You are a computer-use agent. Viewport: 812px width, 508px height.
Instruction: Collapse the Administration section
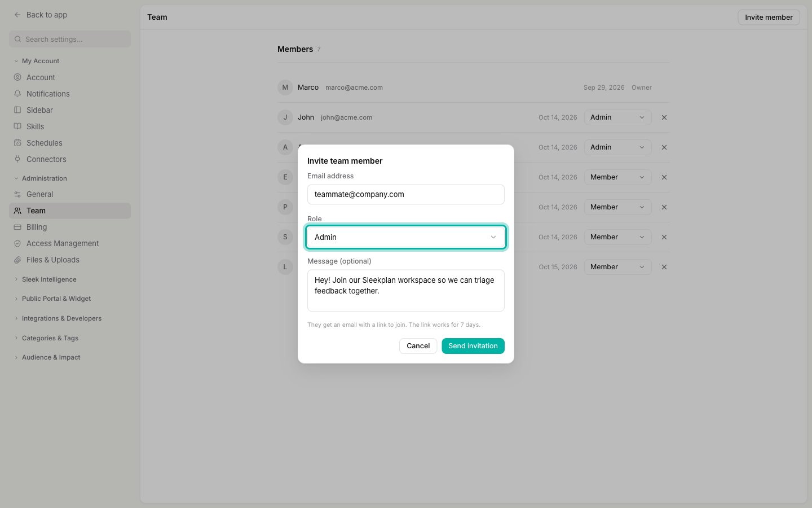pos(41,178)
